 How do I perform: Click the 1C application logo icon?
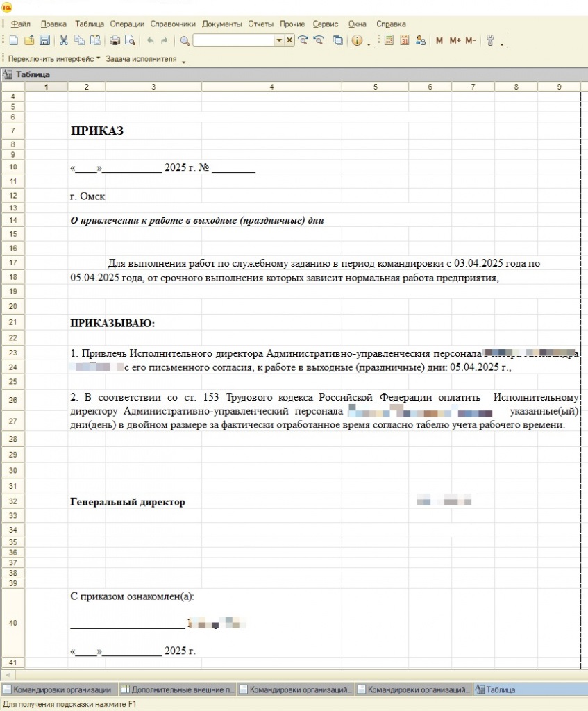(x=6, y=7)
